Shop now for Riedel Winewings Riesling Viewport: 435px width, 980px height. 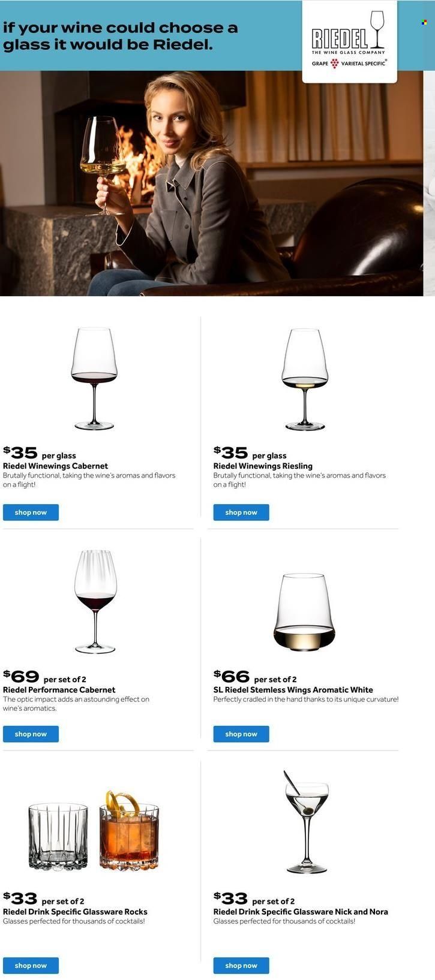[241, 512]
